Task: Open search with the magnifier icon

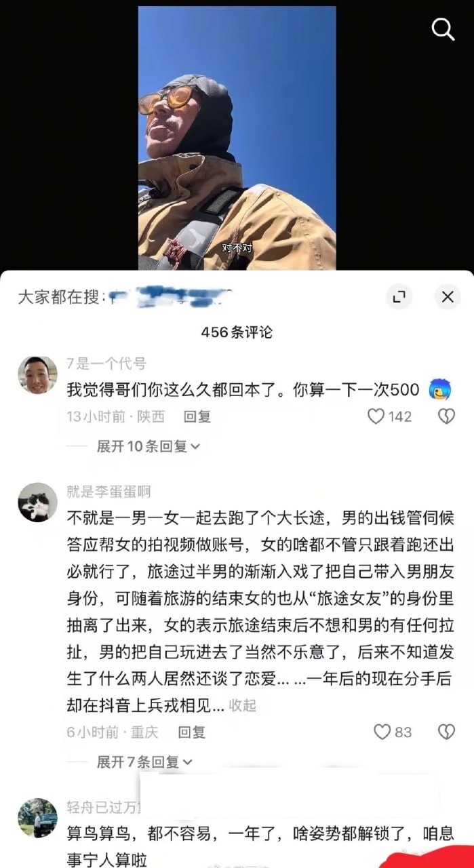Action: point(443,29)
